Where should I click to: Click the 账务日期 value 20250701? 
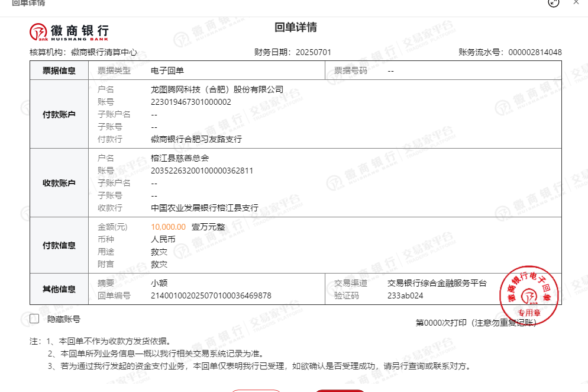314,52
